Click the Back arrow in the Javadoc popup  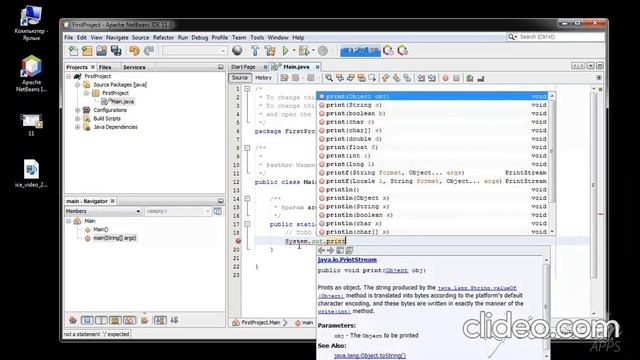point(322,250)
